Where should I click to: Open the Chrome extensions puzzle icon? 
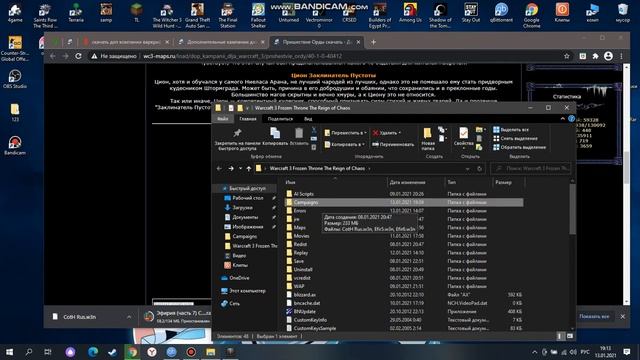tap(596, 56)
